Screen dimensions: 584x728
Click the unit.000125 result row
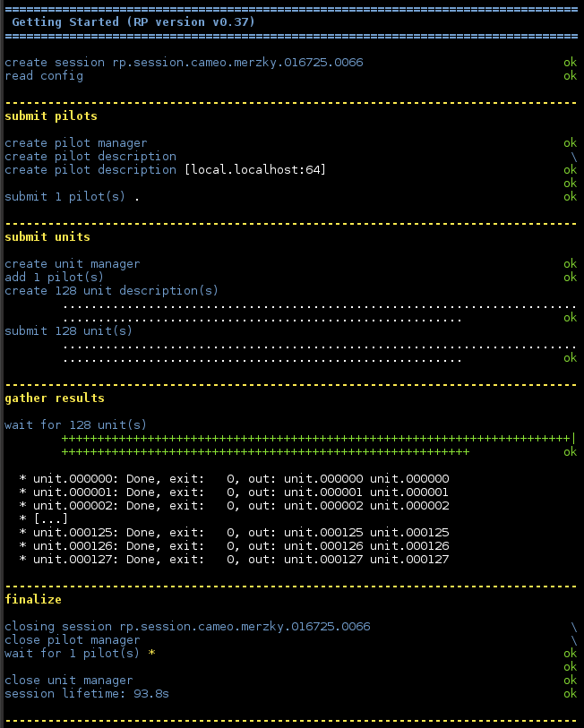pos(234,533)
